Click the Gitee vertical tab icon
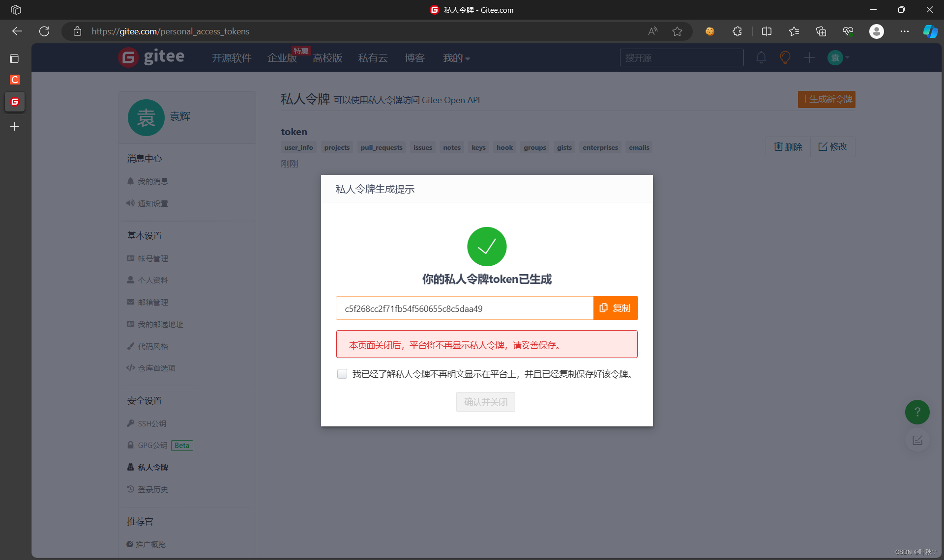This screenshot has height=560, width=944. point(15,102)
